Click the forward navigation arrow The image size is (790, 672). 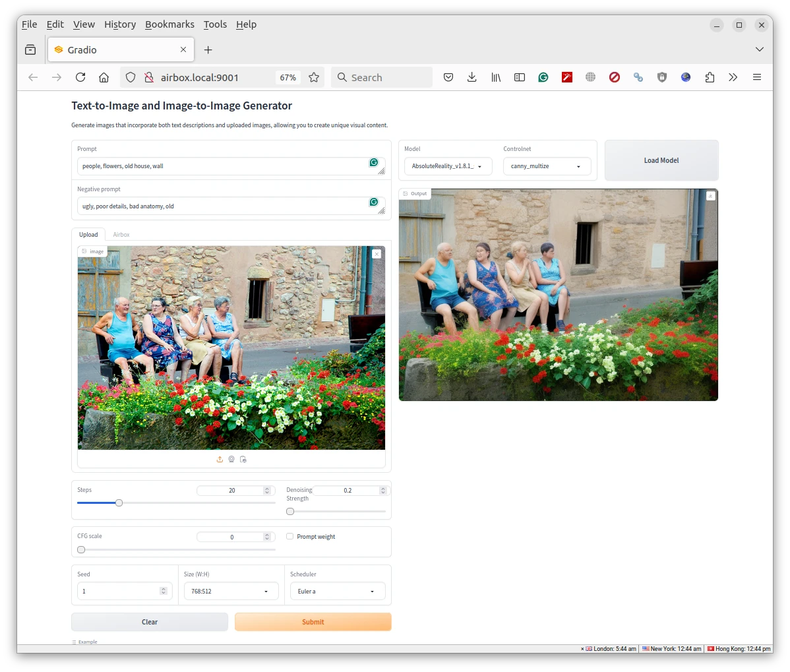57,78
